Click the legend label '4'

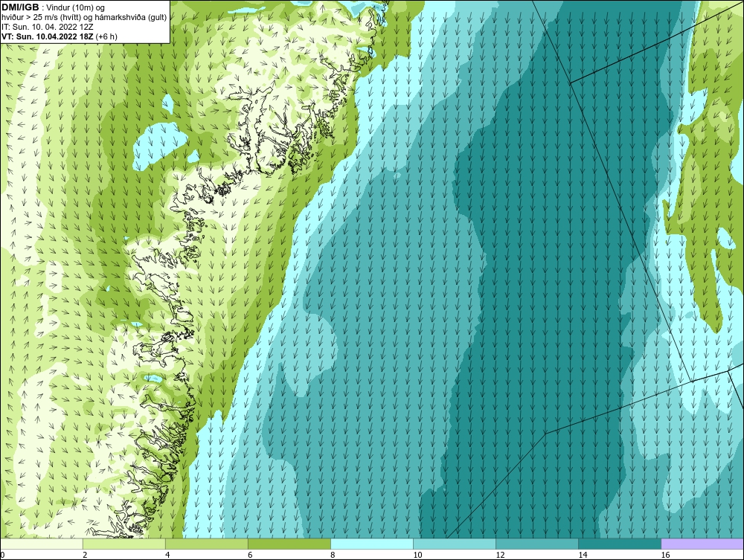(167, 555)
